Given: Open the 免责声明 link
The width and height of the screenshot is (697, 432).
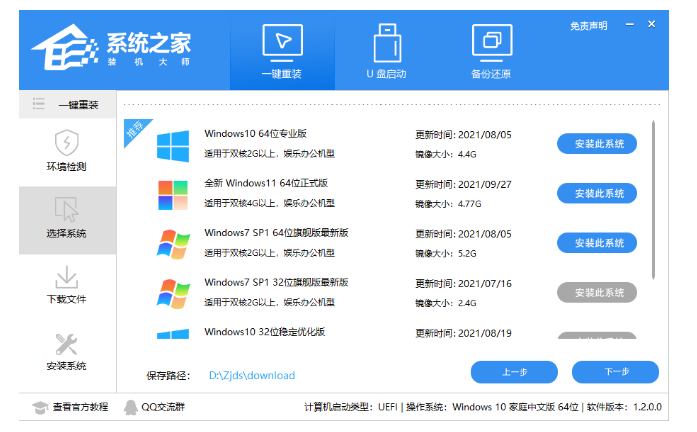Looking at the screenshot, I should (589, 26).
